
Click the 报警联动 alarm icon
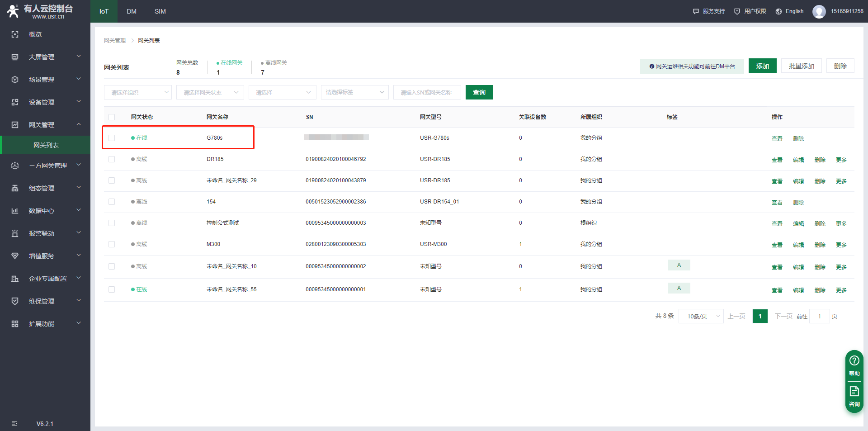point(15,233)
